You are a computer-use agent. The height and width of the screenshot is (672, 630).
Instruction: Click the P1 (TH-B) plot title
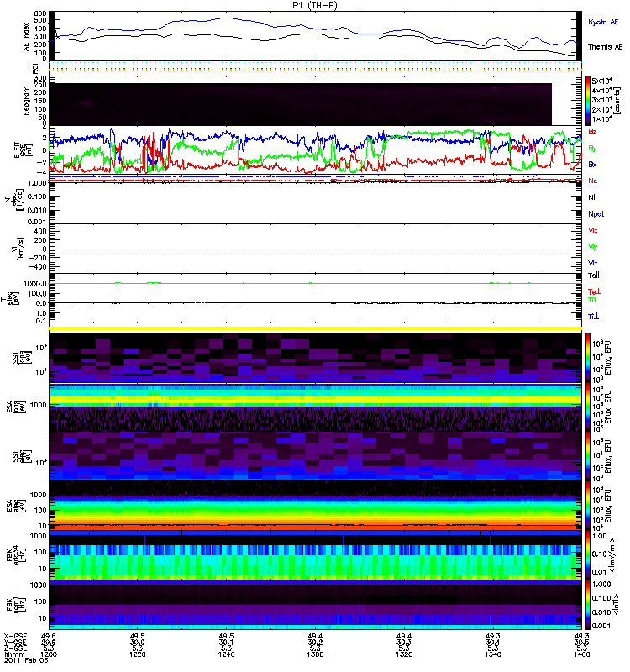click(x=316, y=5)
